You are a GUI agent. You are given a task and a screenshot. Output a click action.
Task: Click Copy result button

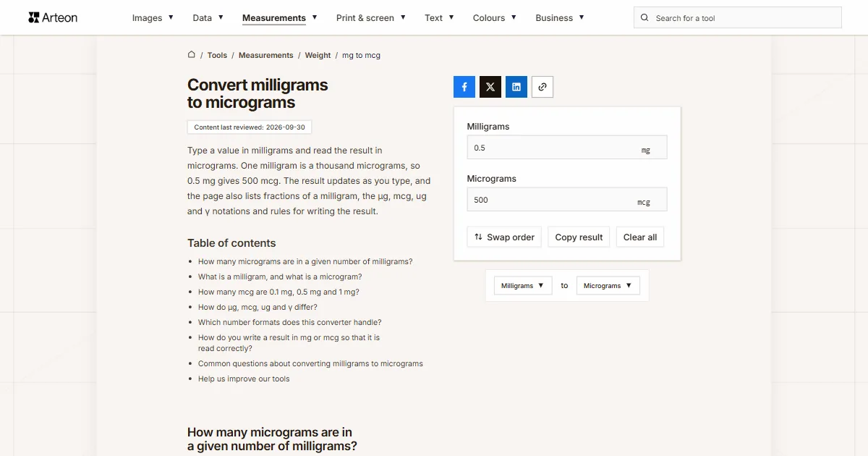point(579,237)
